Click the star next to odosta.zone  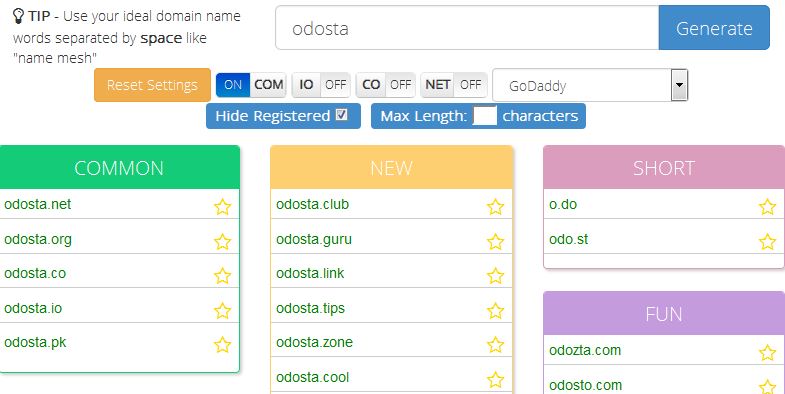coord(495,344)
